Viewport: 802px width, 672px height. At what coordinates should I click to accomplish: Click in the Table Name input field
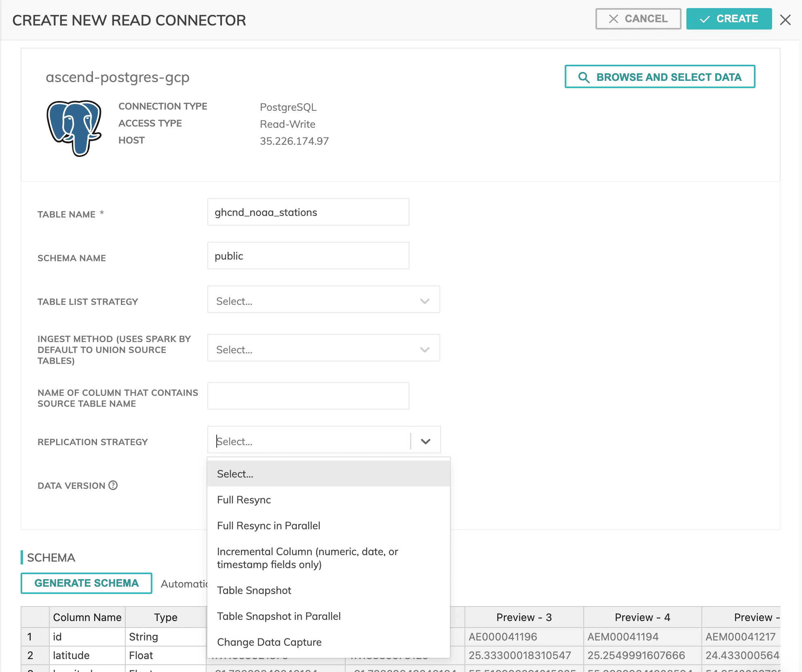click(308, 212)
